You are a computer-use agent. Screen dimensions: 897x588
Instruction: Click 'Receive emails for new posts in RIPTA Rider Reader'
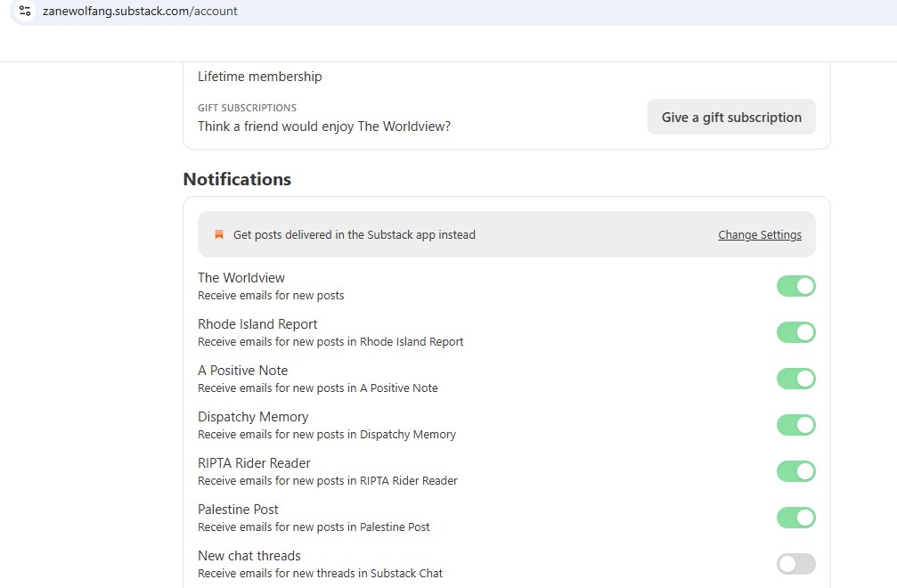(328, 481)
